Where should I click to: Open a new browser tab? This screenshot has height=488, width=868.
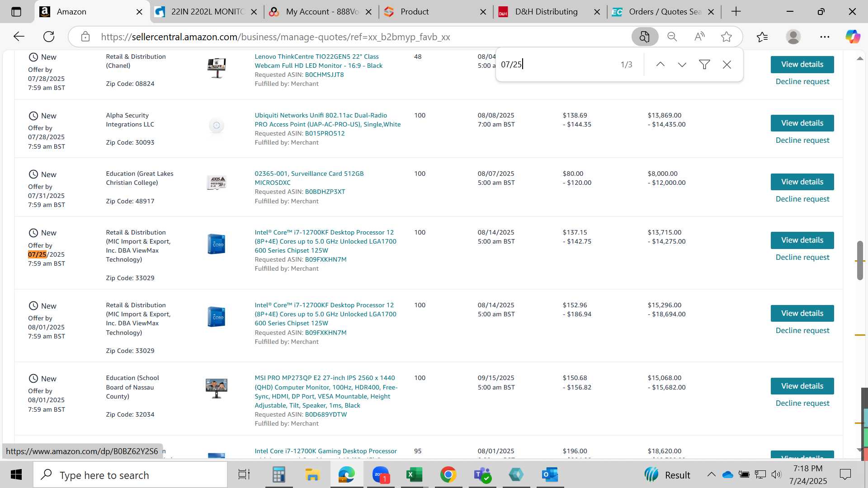point(736,12)
